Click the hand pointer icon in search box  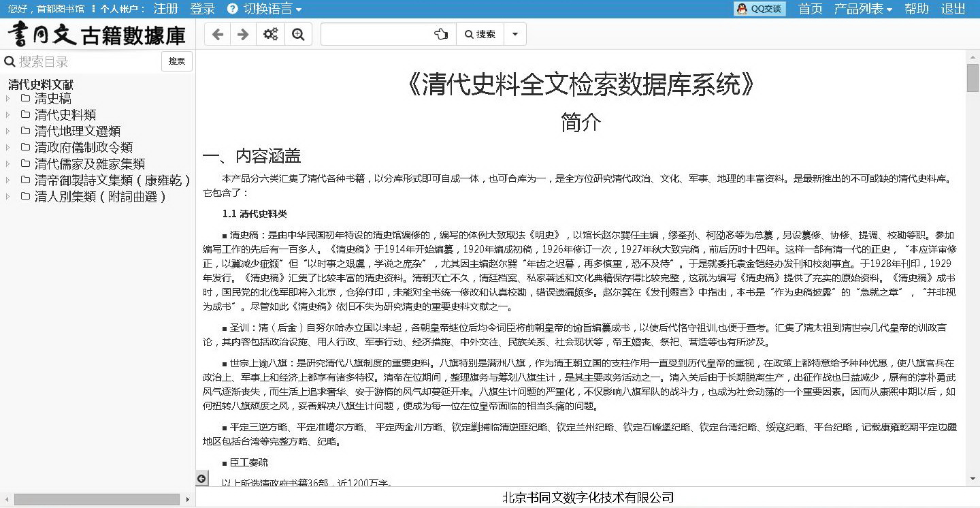(x=441, y=34)
